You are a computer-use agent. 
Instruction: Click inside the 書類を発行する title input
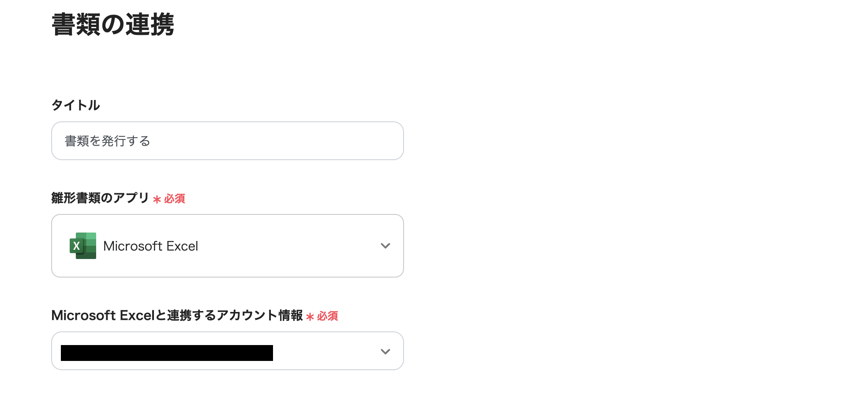[x=227, y=141]
